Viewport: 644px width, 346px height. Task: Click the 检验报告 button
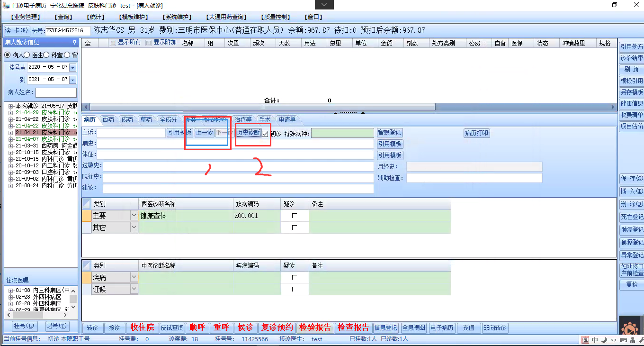(x=315, y=328)
